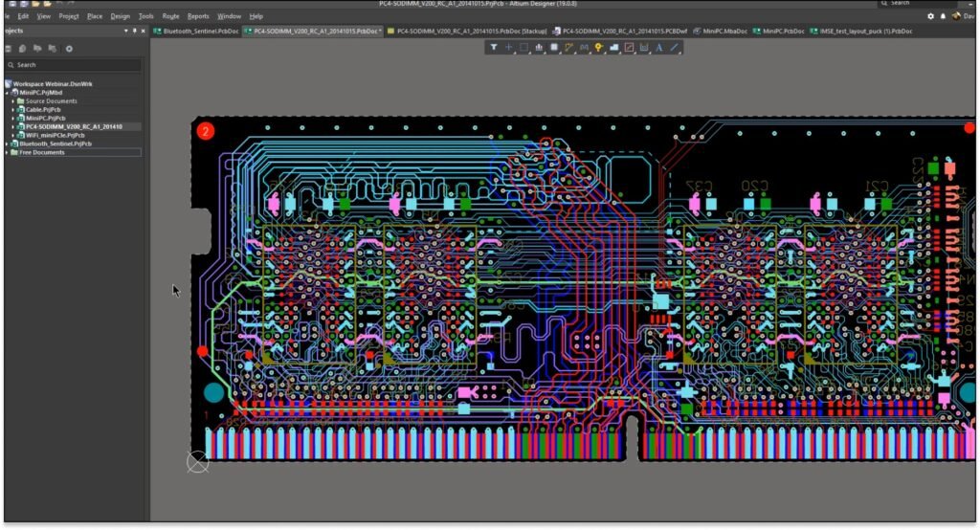Open the Window menu
The image size is (980, 530).
229,16
